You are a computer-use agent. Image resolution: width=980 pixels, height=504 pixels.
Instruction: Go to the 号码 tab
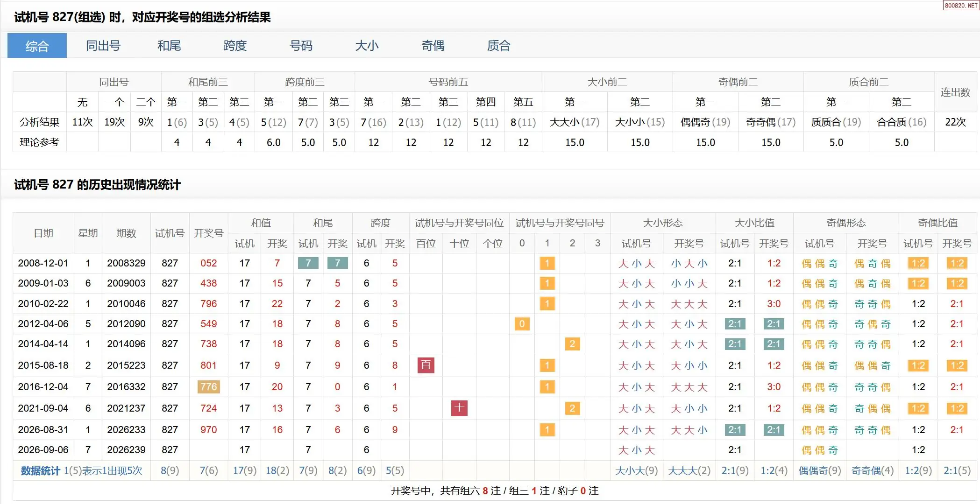(x=301, y=46)
